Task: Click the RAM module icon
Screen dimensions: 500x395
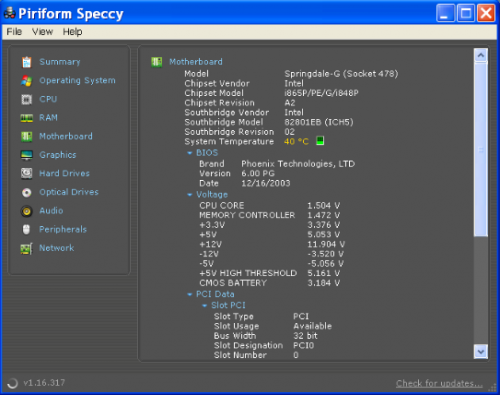Action: [x=27, y=118]
